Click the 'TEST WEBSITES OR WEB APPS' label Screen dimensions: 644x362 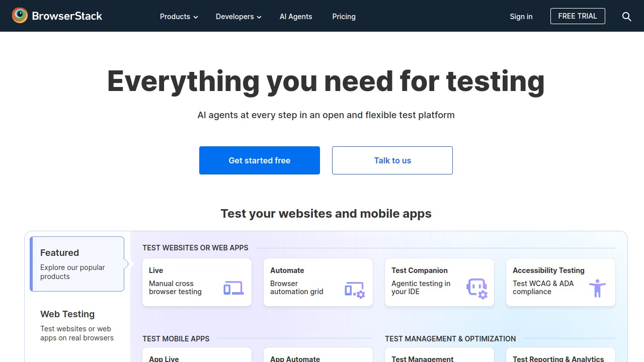195,248
